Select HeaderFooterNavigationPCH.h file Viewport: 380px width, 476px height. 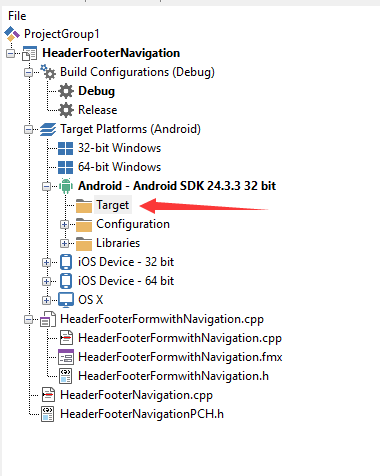tap(142, 414)
